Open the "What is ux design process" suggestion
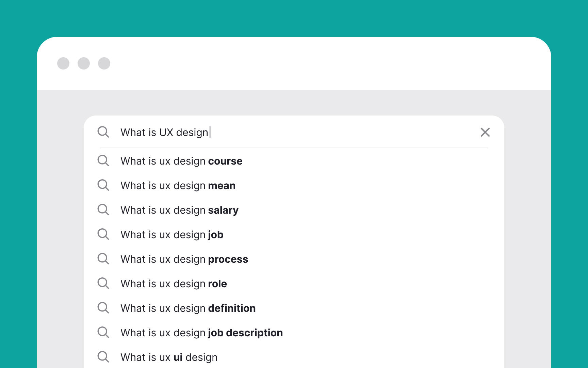 click(184, 259)
